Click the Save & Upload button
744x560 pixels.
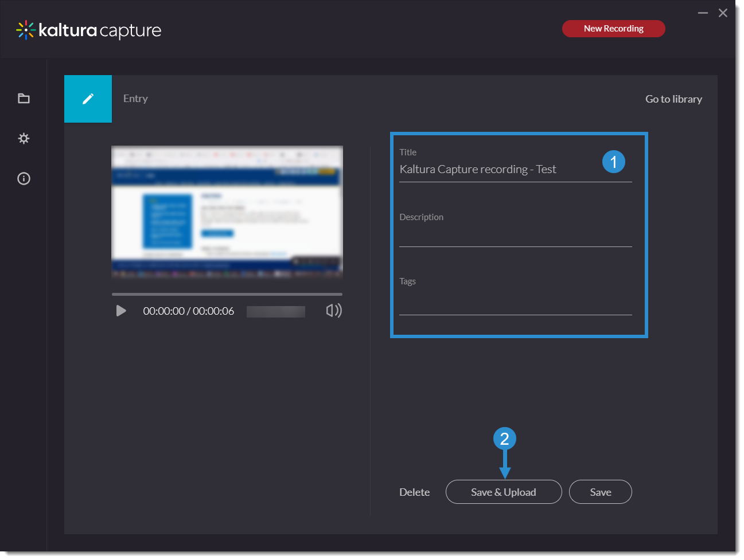503,492
